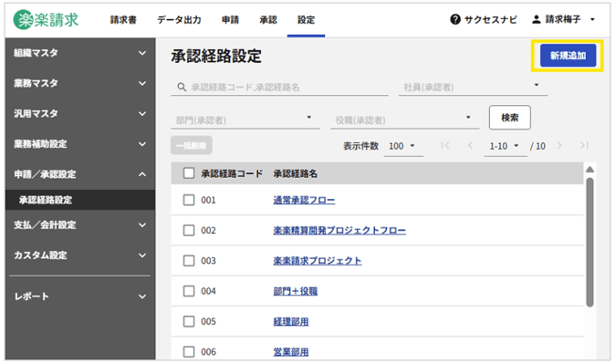
Task: Open 楽楽精算開発プロジェクトフロー link
Action: pos(339,230)
